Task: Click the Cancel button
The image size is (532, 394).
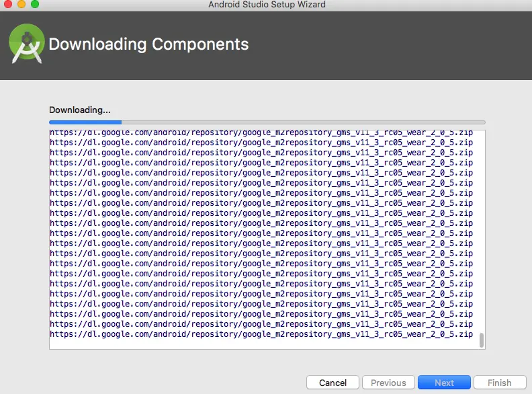Action: click(x=332, y=383)
